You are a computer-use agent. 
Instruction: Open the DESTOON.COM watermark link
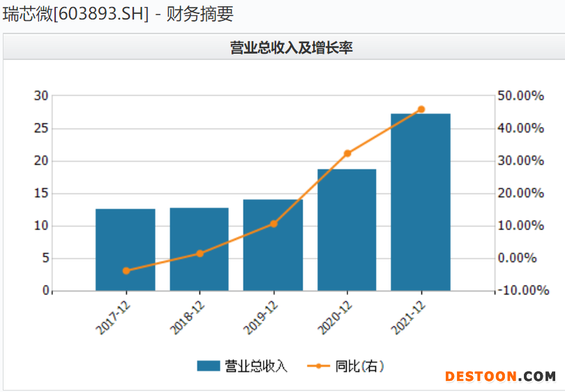(500, 376)
